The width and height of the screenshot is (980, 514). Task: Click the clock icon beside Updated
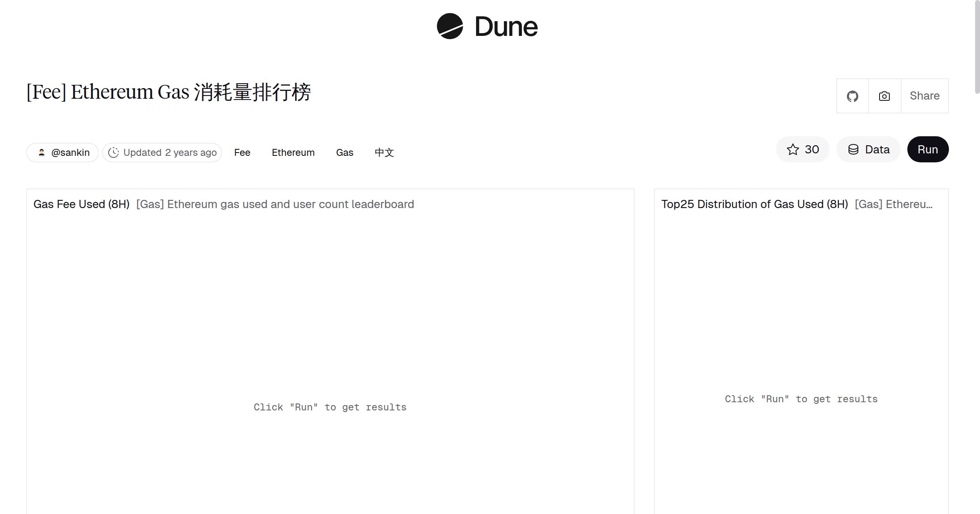(x=114, y=152)
